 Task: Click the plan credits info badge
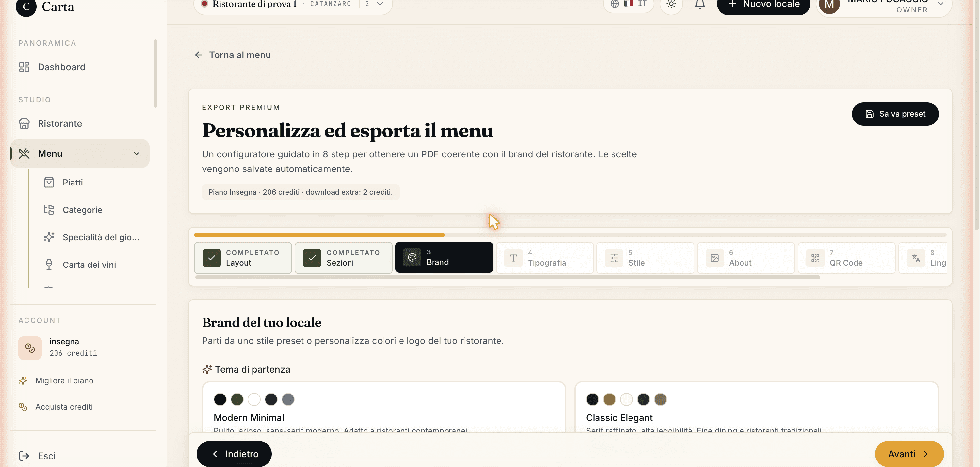(300, 192)
